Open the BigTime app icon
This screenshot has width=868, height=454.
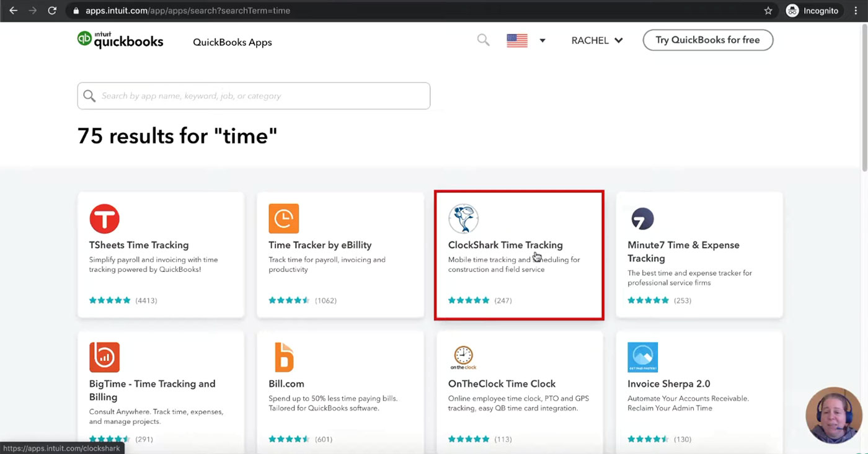click(104, 357)
